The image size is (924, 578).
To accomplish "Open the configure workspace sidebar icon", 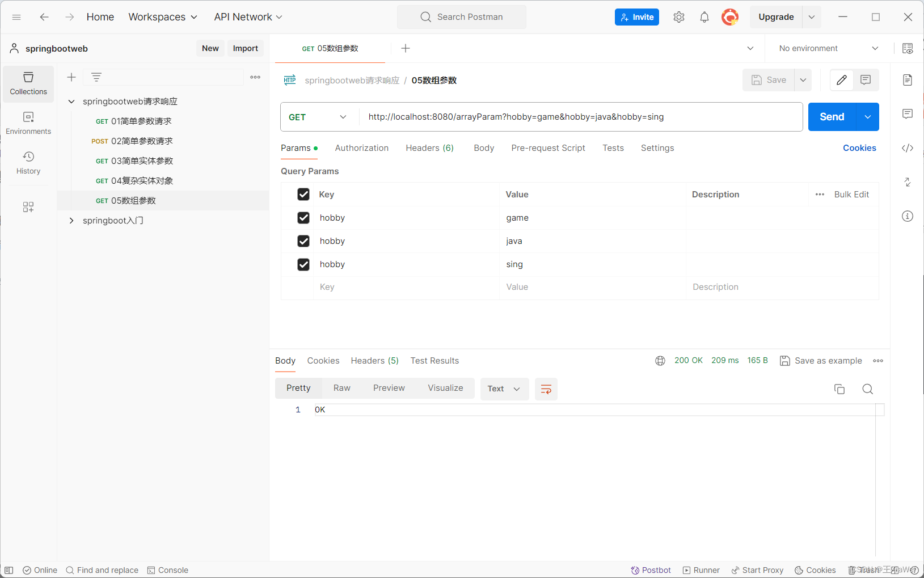I will (x=28, y=207).
